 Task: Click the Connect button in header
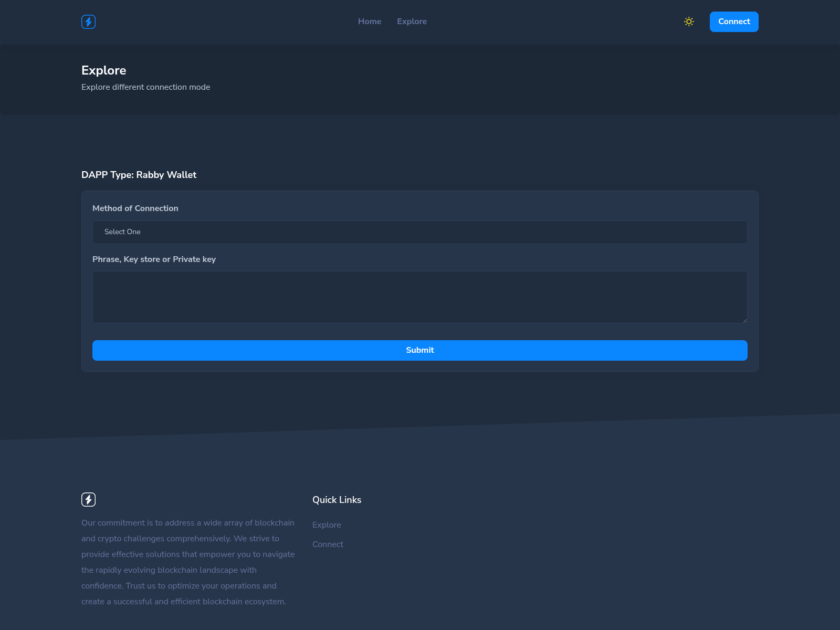[734, 22]
